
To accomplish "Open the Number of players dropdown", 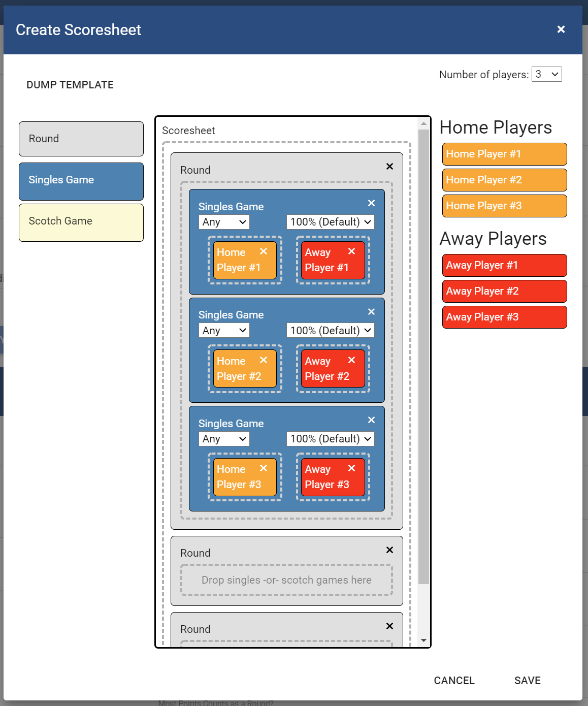I will (x=546, y=74).
